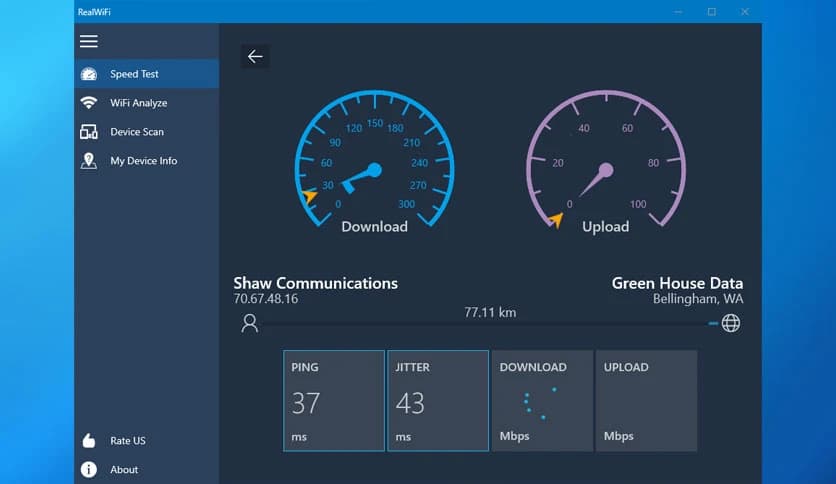Click Green House Data server name
Screen dimensions: 836x484
(x=677, y=283)
